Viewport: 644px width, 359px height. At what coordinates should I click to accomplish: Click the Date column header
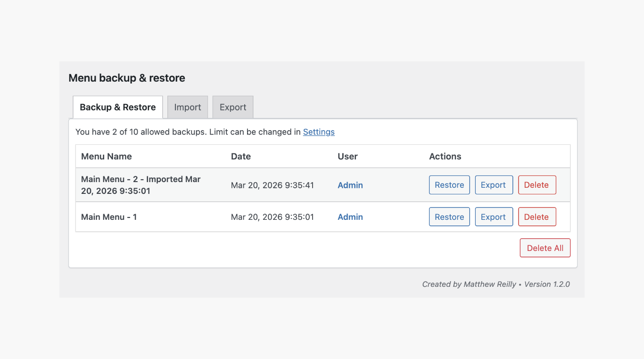[241, 157]
